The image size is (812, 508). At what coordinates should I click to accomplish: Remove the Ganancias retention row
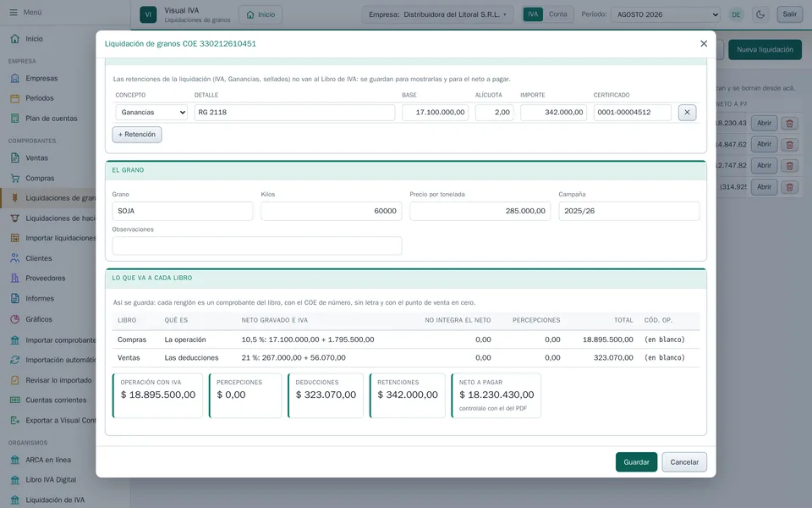coord(687,113)
